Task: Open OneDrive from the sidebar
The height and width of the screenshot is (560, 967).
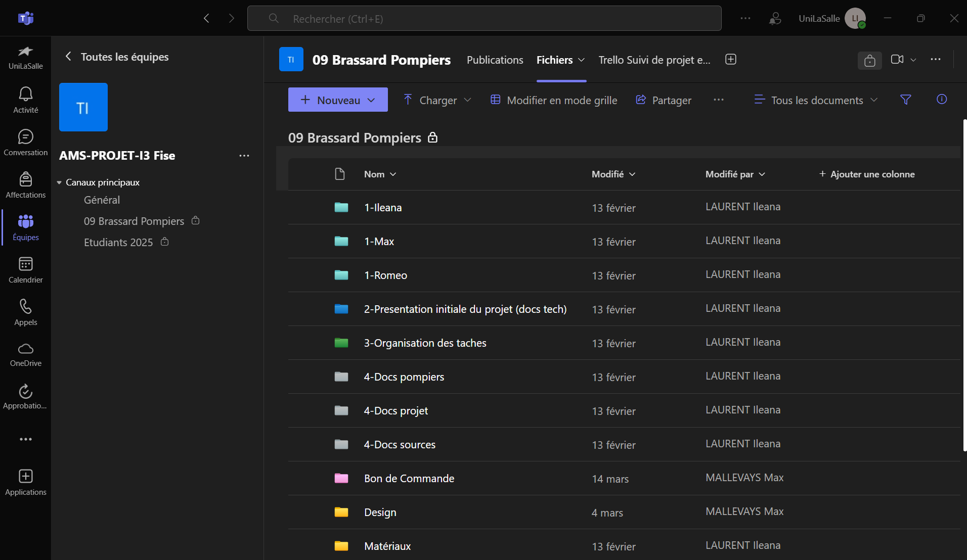Action: 25,354
